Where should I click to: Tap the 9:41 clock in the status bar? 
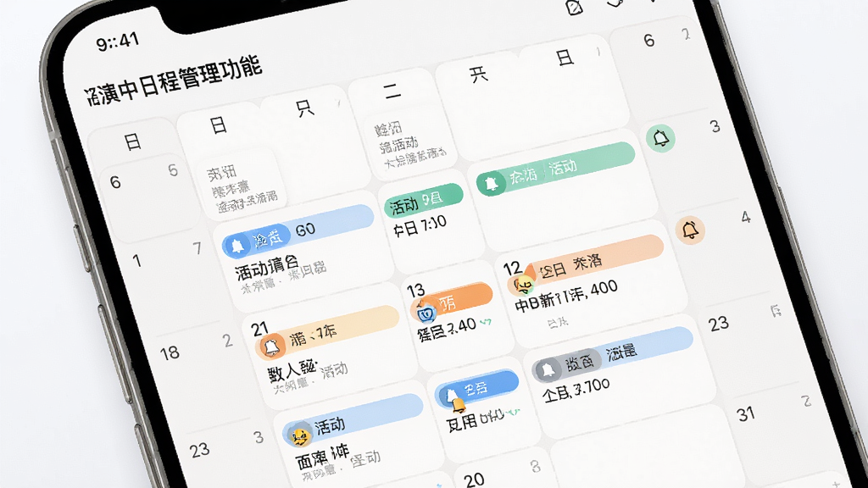click(x=117, y=42)
